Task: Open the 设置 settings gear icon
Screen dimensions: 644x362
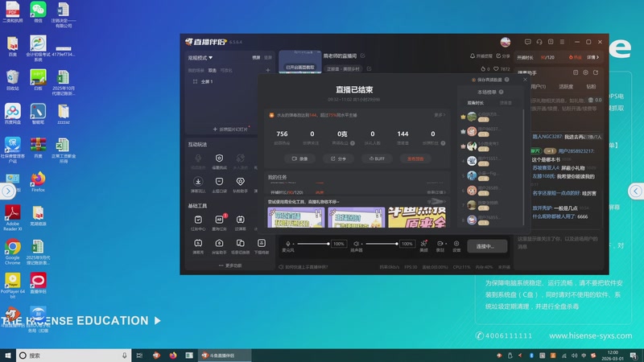Action: [456, 244]
